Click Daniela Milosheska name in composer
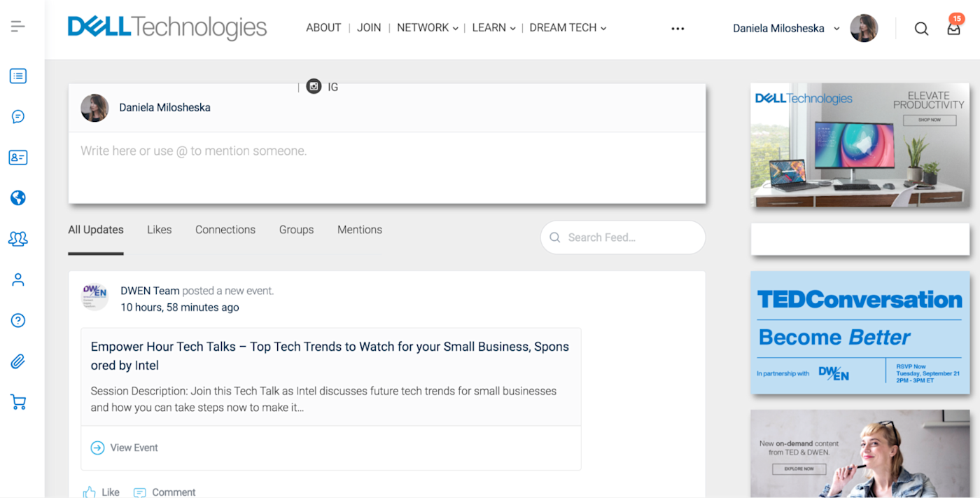Image resolution: width=980 pixels, height=498 pixels. [164, 108]
